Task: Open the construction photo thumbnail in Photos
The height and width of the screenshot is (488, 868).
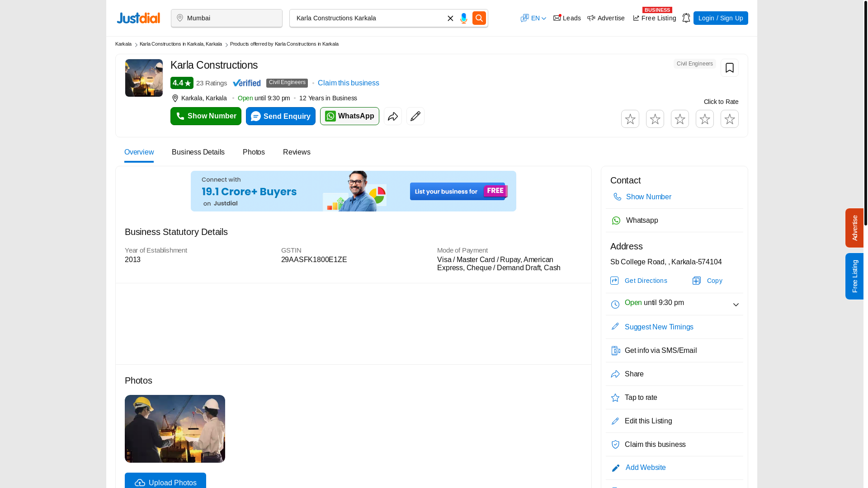Action: (x=175, y=429)
